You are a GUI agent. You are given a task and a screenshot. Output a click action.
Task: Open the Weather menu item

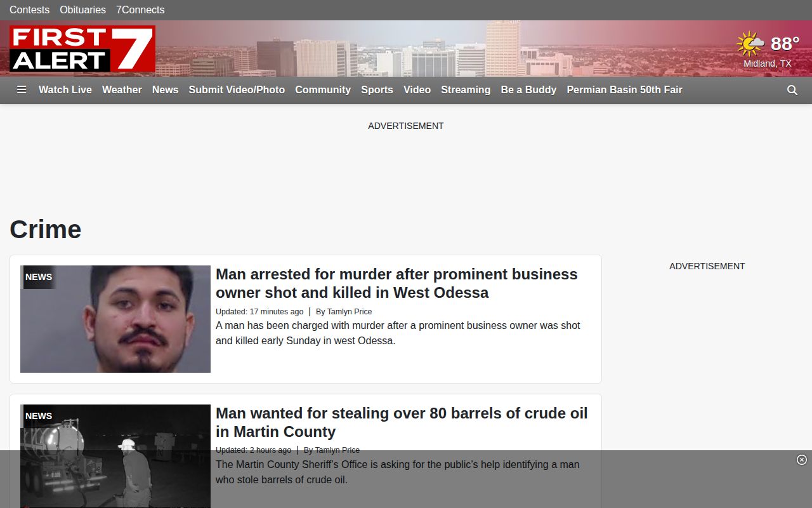click(122, 90)
